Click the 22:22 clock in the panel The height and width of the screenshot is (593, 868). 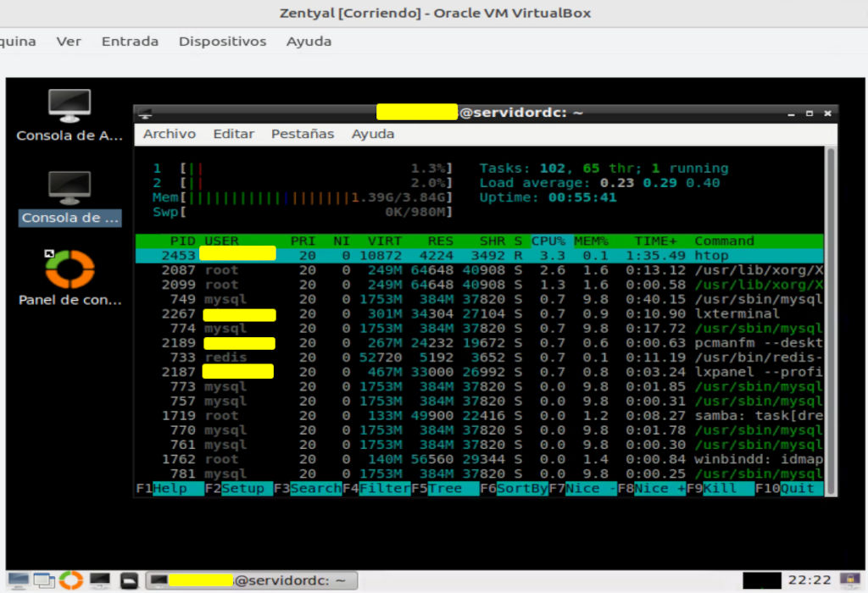point(810,579)
